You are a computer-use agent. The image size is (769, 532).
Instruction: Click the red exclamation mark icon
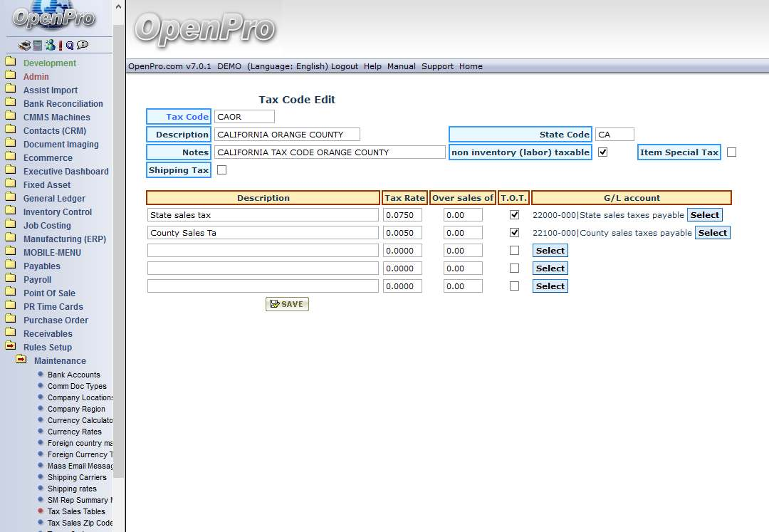(x=61, y=46)
